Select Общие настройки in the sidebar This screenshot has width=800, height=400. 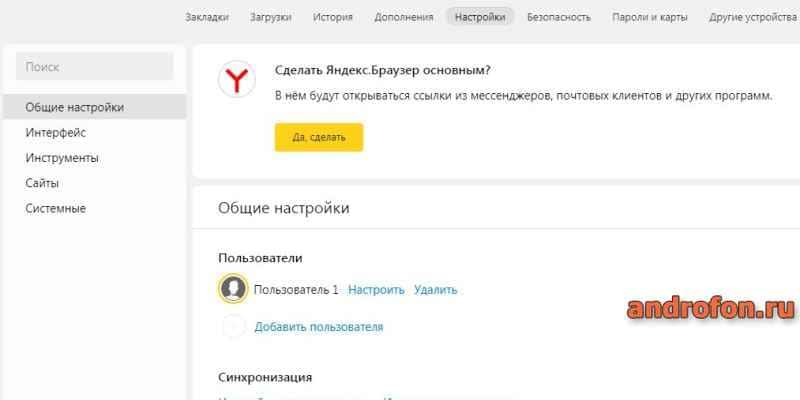click(95, 107)
